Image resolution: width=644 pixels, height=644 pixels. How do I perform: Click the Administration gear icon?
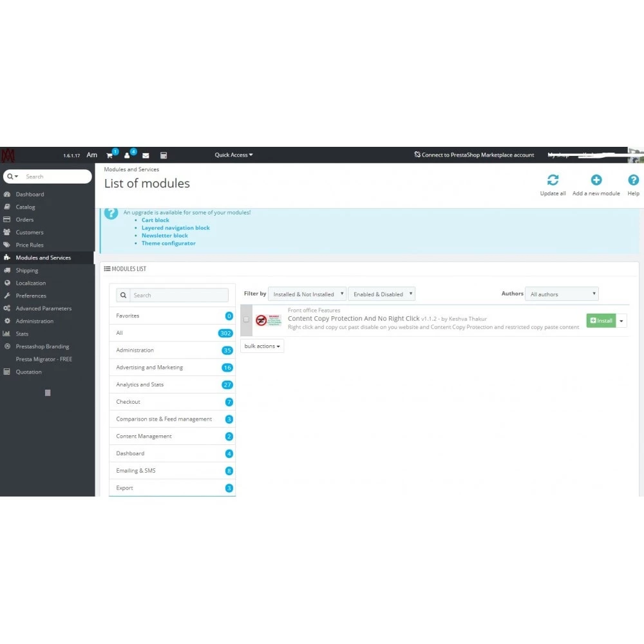click(x=7, y=321)
